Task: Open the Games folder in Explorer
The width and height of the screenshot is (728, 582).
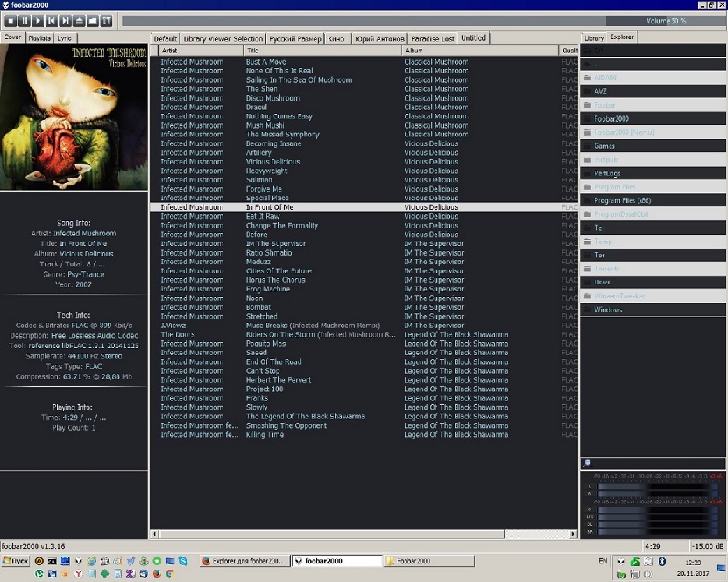Action: 604,146
